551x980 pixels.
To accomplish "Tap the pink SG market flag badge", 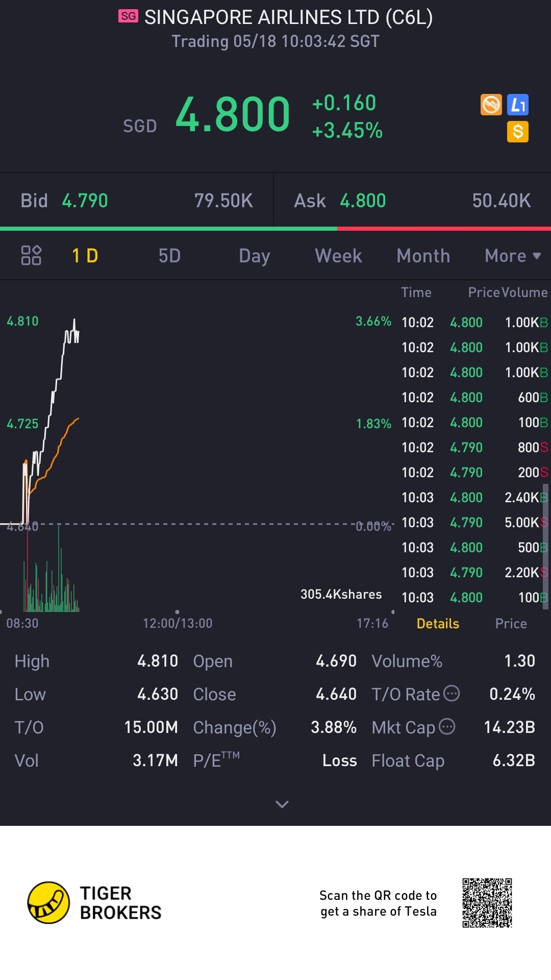I will point(128,16).
